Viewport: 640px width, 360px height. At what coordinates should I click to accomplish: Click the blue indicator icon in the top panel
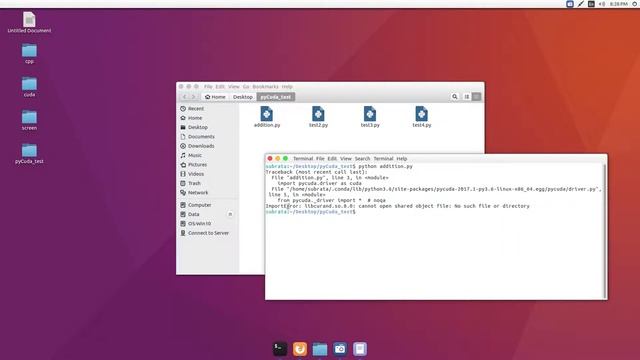tap(570, 4)
